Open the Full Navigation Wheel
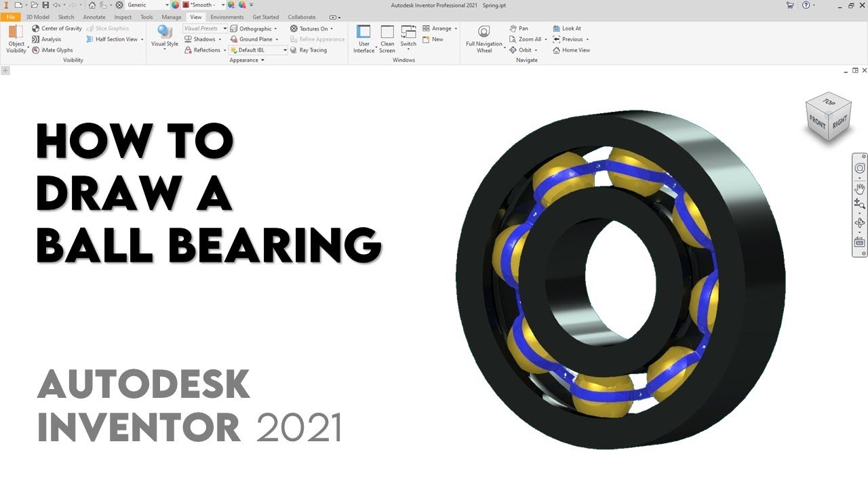This screenshot has width=868, height=488. (x=484, y=39)
